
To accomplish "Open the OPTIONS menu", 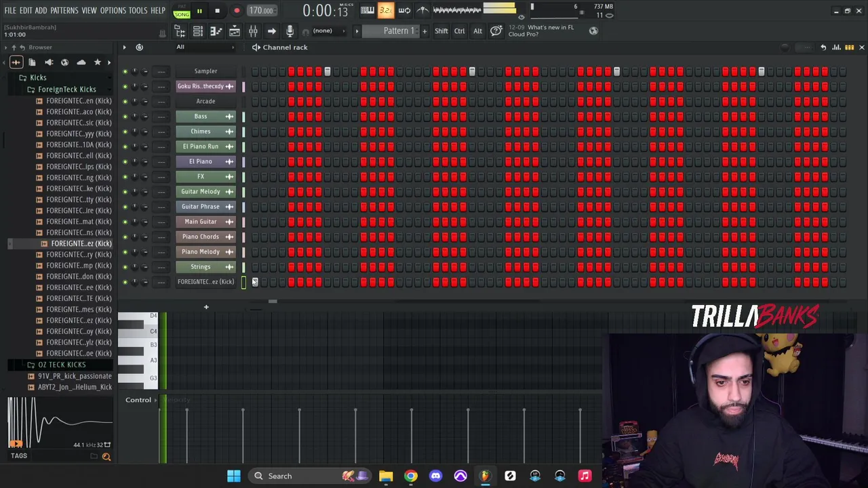I will [113, 11].
